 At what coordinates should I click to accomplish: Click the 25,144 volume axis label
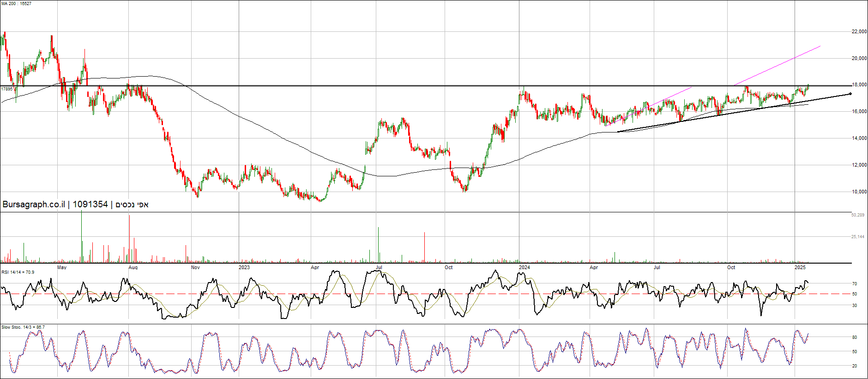(857, 237)
